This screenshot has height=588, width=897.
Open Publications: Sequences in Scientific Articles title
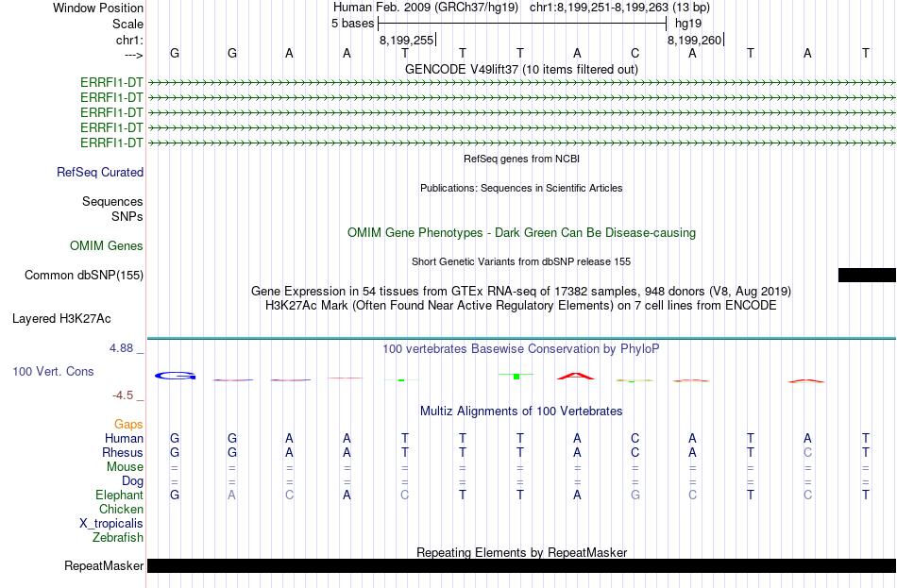pyautogui.click(x=521, y=188)
